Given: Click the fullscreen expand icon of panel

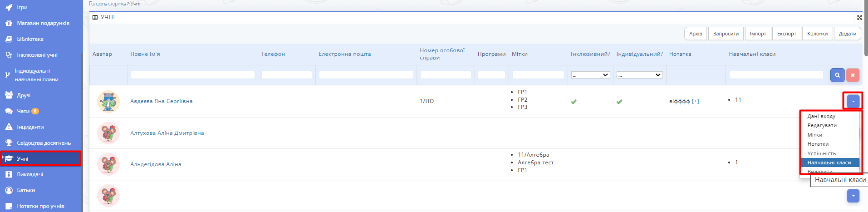Looking at the screenshot, I should pos(859,18).
